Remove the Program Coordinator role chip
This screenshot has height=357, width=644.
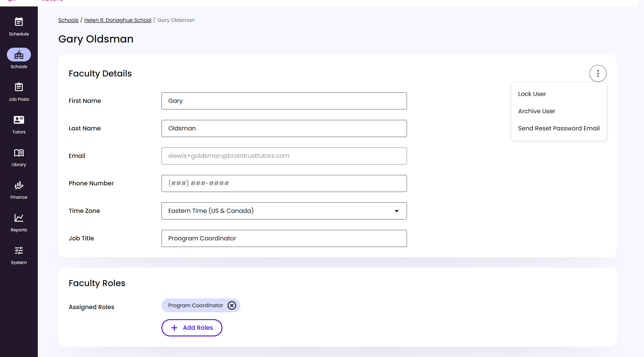coord(232,305)
